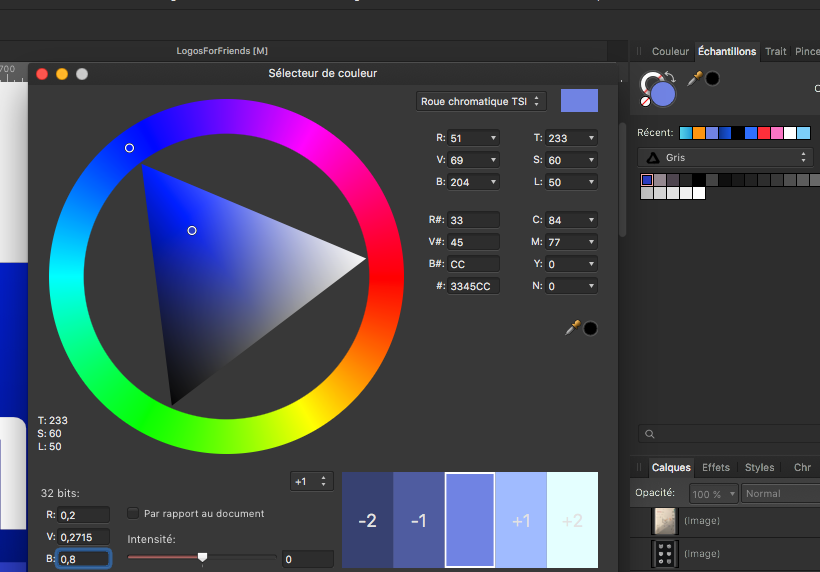
Task: Open the S saturation value dropdown
Action: tap(591, 160)
